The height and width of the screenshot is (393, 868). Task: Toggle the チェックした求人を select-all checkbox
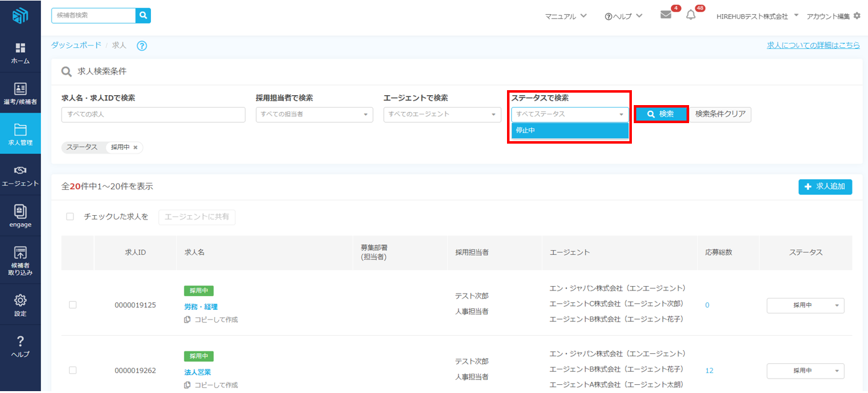(x=70, y=217)
